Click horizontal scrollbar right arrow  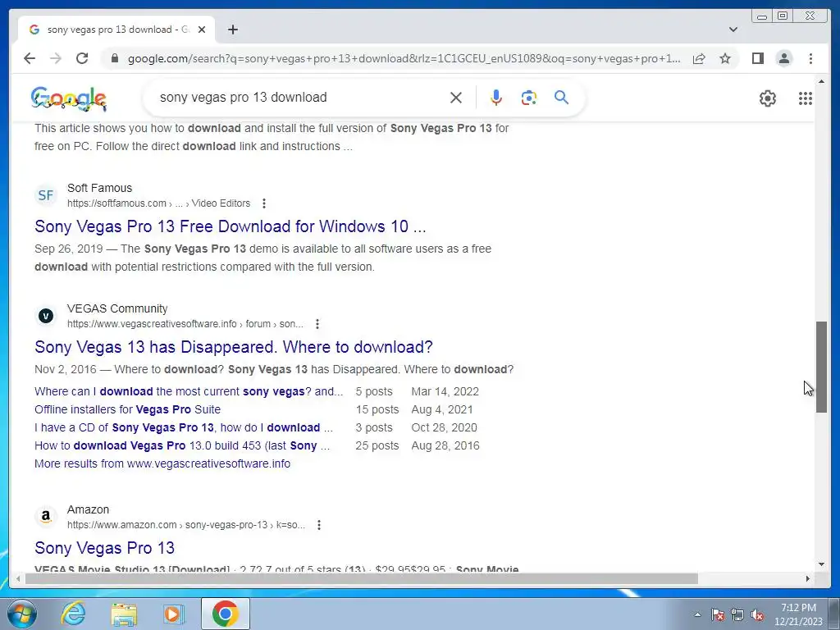tap(808, 578)
